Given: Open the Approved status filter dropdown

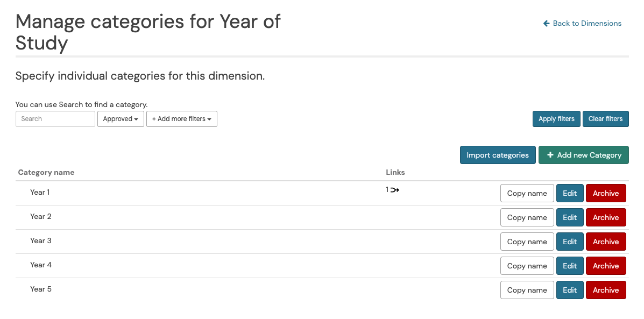Looking at the screenshot, I should (x=121, y=118).
